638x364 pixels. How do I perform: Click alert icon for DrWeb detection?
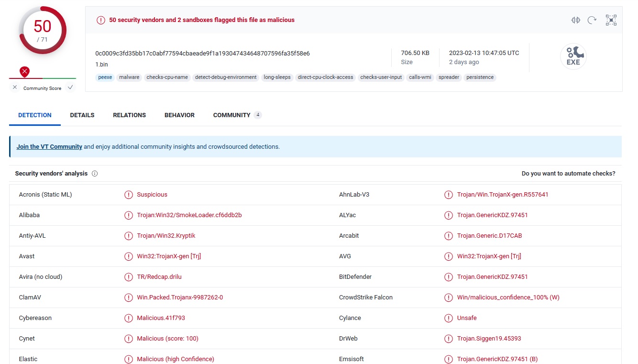[449, 339]
